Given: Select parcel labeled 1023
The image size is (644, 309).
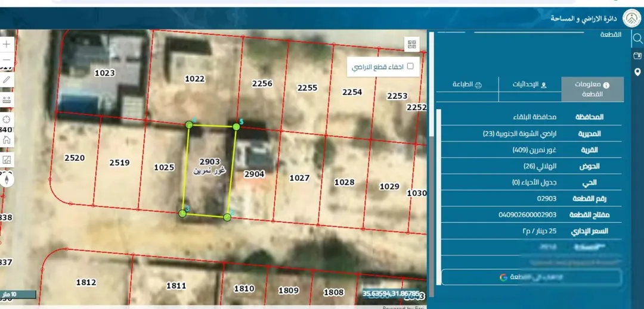Looking at the screenshot, I should (x=105, y=73).
